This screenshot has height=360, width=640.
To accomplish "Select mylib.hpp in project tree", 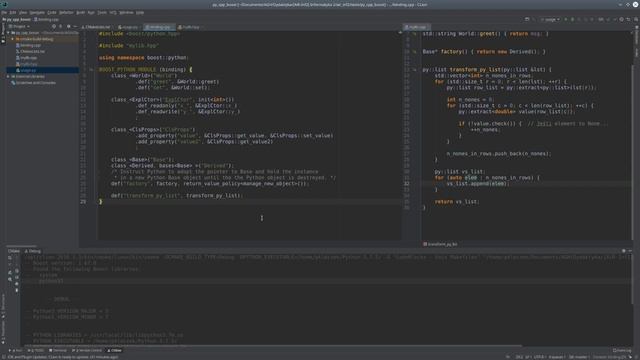I will pos(28,64).
